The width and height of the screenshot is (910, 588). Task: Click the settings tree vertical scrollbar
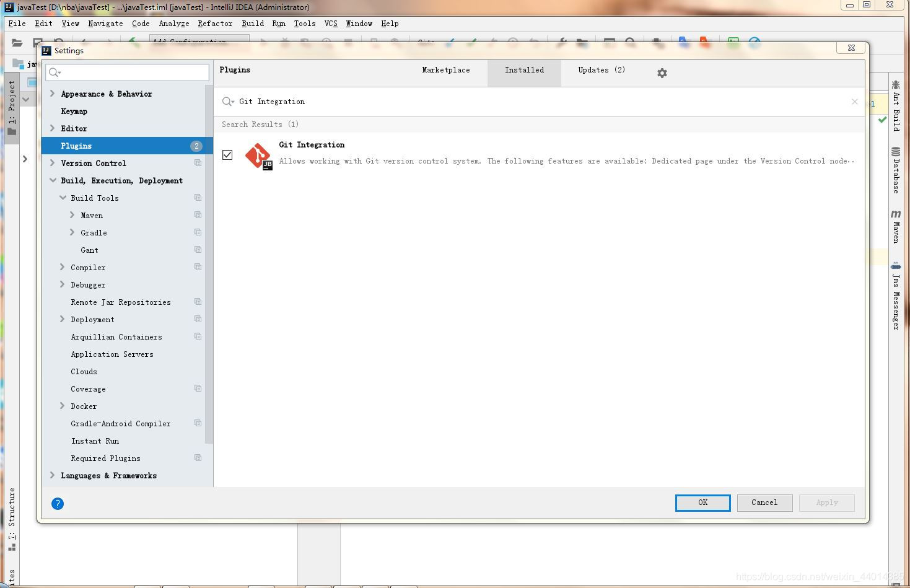pos(209,265)
